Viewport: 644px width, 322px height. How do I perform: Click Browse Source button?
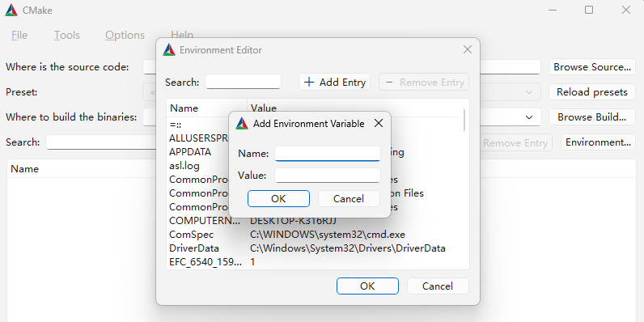(592, 67)
